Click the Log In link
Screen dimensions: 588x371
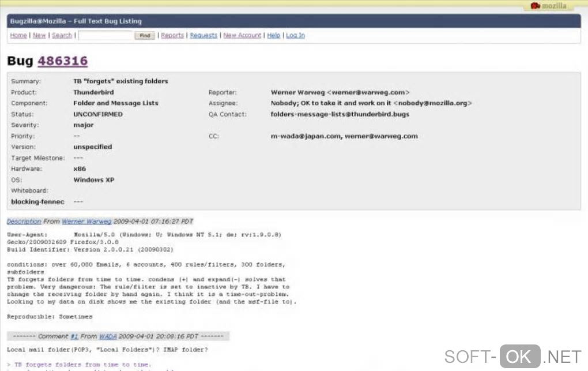[296, 35]
